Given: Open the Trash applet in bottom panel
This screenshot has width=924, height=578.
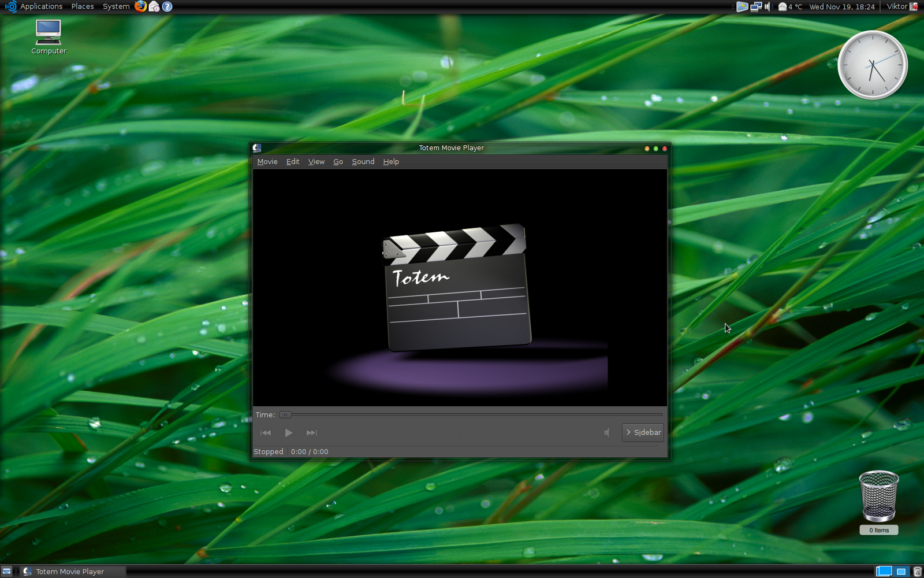Looking at the screenshot, I should 917,571.
